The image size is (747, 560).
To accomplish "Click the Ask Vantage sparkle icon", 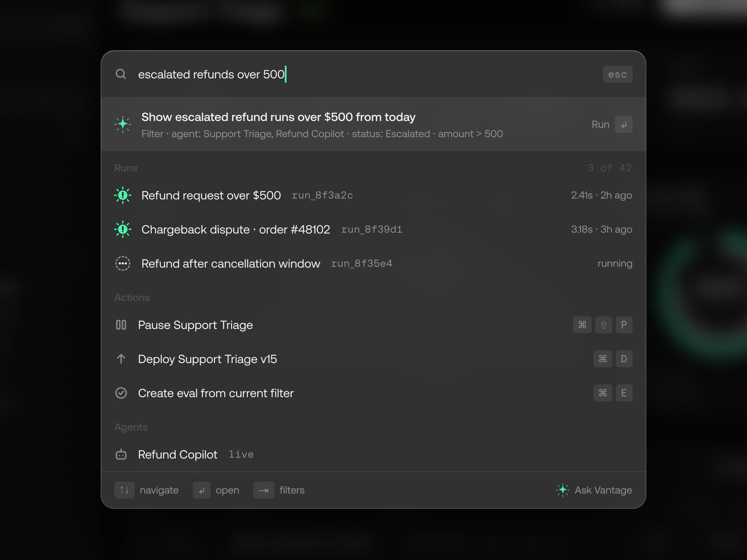I will (563, 490).
